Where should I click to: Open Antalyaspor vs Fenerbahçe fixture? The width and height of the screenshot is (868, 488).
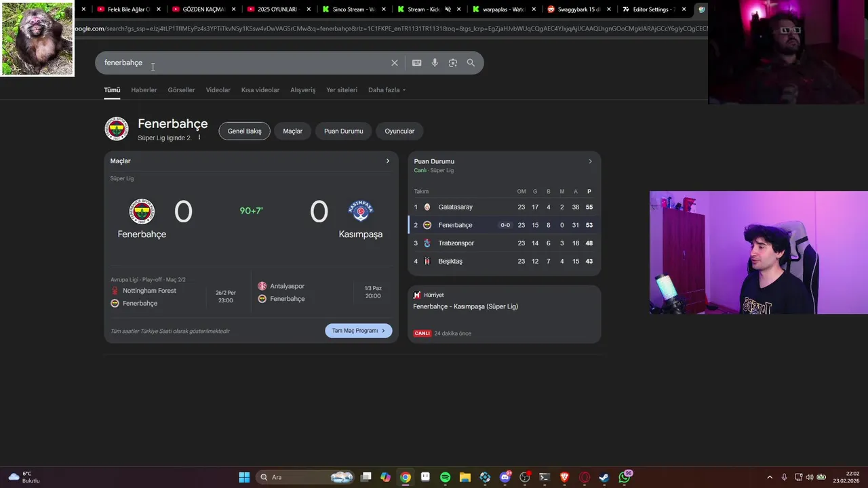(322, 293)
